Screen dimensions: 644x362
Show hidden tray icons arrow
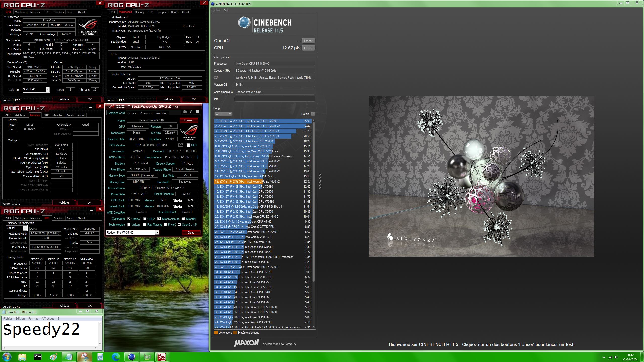[x=604, y=357]
